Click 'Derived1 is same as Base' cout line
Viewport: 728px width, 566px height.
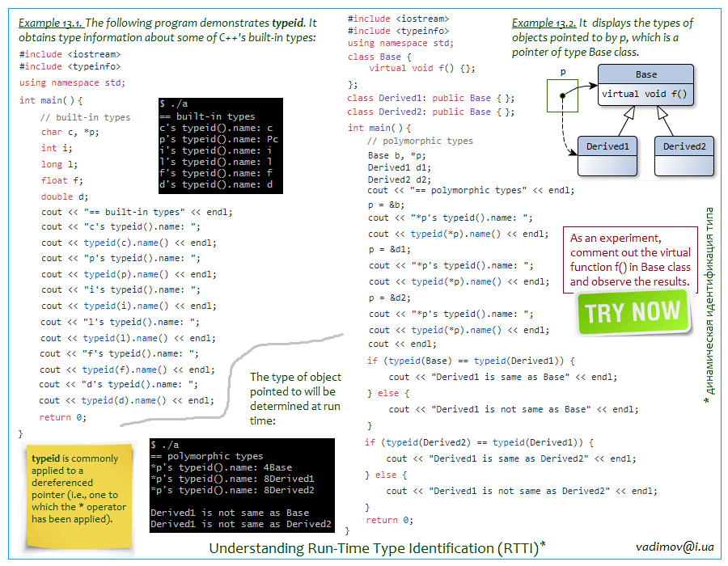pos(503,377)
